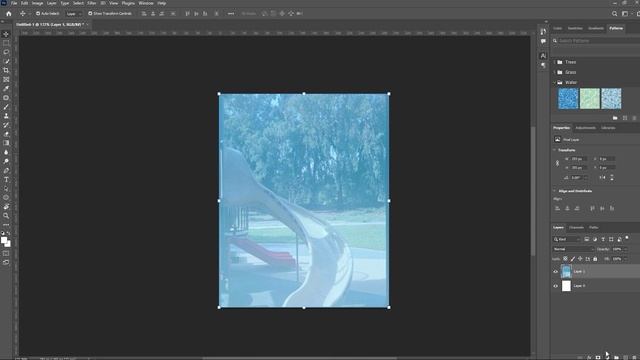Image resolution: width=640 pixels, height=360 pixels.
Task: Select the Eraser tool
Action: (6, 134)
